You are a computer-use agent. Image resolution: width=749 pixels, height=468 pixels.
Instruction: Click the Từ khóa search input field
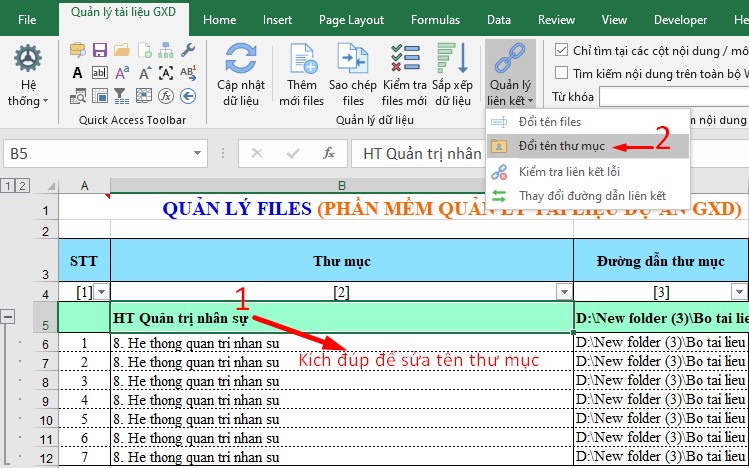(x=672, y=96)
